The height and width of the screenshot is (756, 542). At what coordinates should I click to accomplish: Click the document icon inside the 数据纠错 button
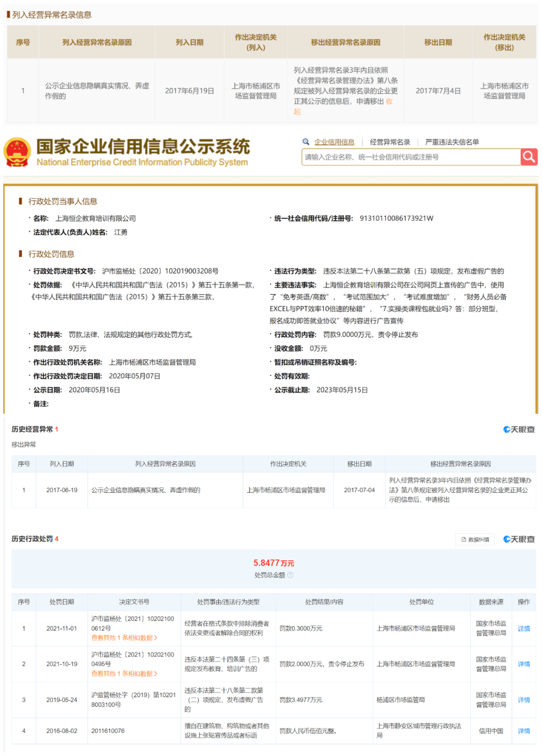463,539
